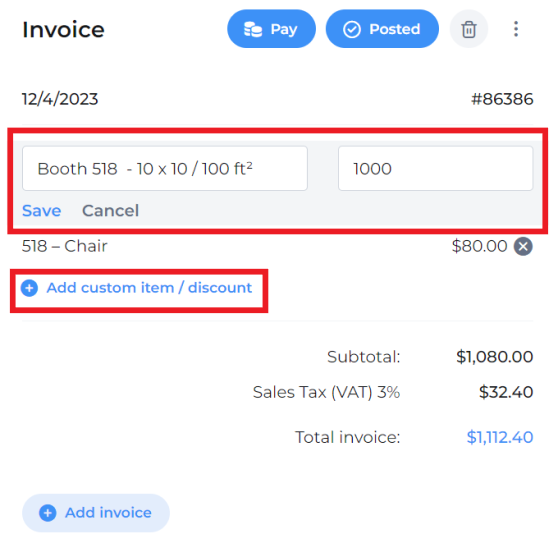Click the plus icon inside Add invoice
558x543 pixels.
47,513
